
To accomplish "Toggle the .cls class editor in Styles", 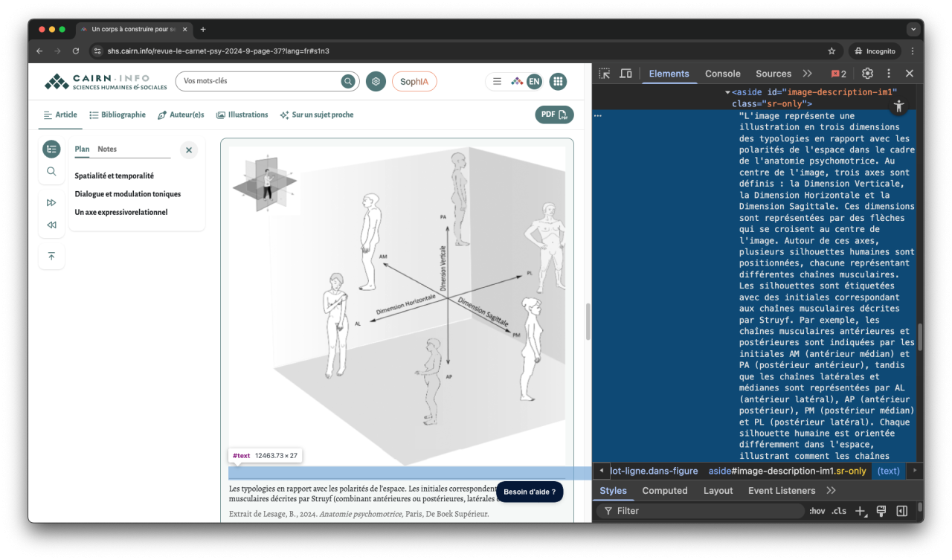I will [x=838, y=510].
